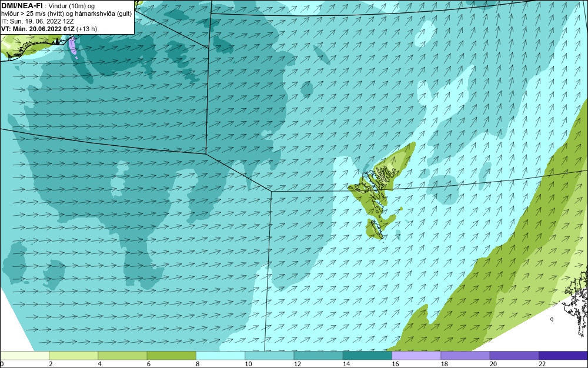Click the 'VT: Mán. 20.06.2022 01Z' valid time
The height and width of the screenshot is (368, 588).
click(38, 29)
